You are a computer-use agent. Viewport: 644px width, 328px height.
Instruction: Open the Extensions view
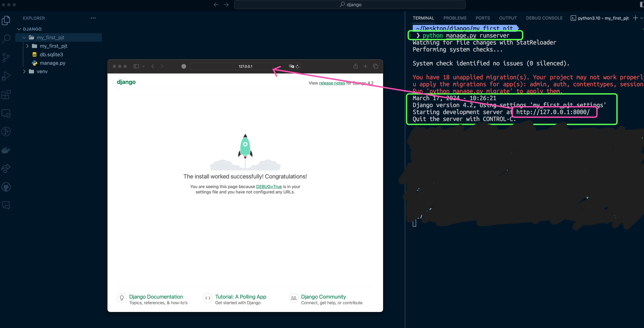click(6, 95)
